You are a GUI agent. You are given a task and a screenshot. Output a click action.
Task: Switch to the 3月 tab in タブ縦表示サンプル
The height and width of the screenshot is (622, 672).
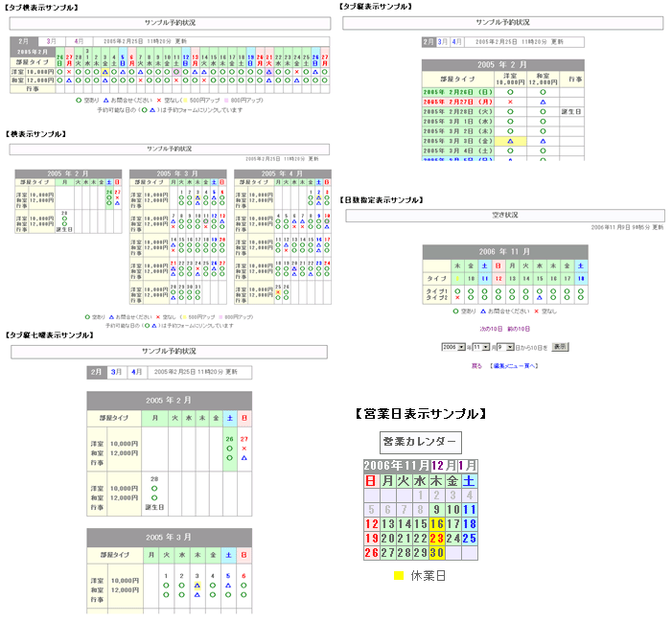tap(443, 42)
